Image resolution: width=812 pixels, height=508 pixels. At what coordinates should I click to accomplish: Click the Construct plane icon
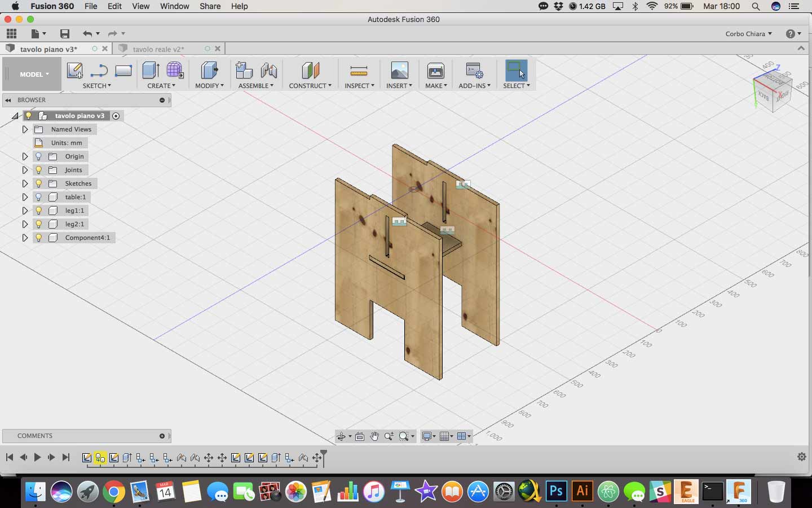click(310, 71)
